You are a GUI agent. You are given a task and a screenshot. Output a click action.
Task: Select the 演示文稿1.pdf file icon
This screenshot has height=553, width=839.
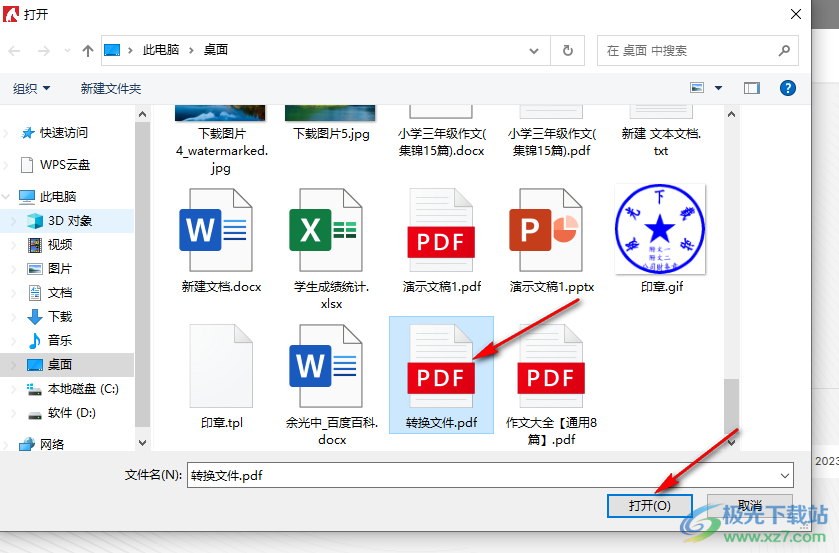pyautogui.click(x=441, y=231)
